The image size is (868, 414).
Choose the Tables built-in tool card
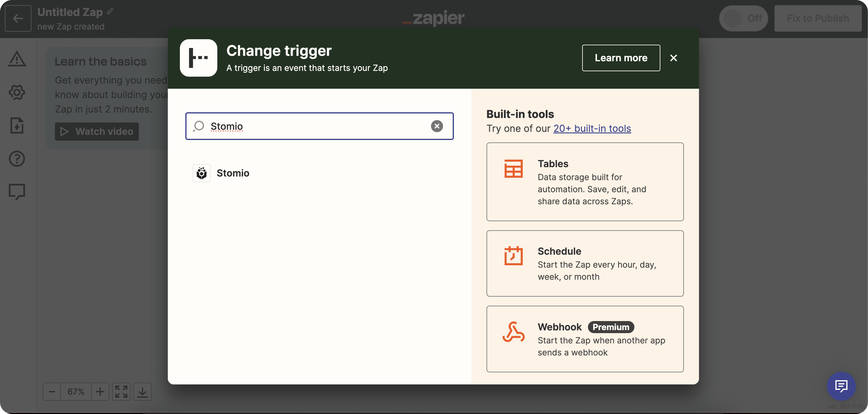click(585, 182)
